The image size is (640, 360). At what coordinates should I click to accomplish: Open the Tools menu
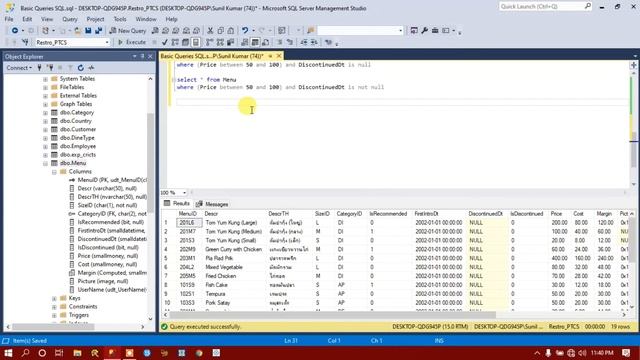[x=120, y=19]
